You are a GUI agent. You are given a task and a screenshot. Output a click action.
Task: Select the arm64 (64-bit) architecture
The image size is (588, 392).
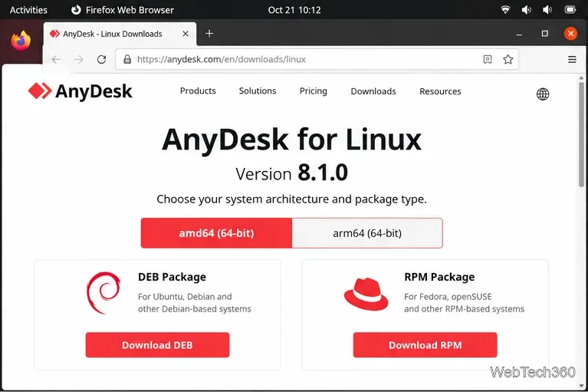(367, 233)
